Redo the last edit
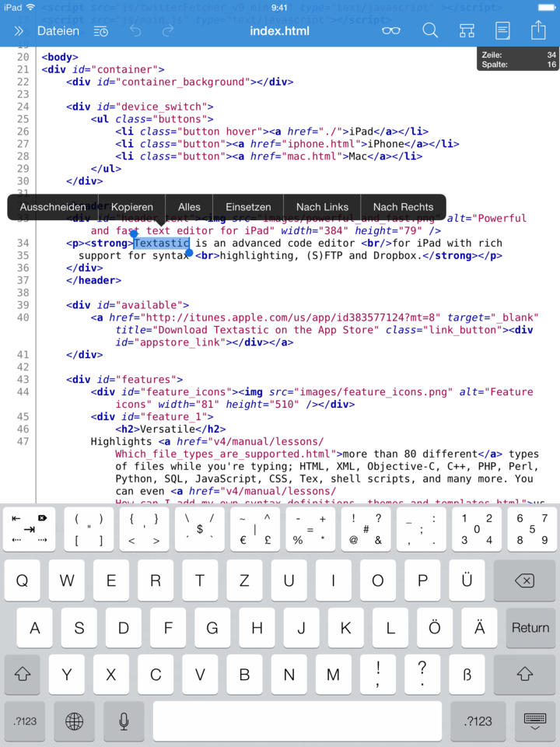This screenshot has width=560, height=747. (x=168, y=31)
